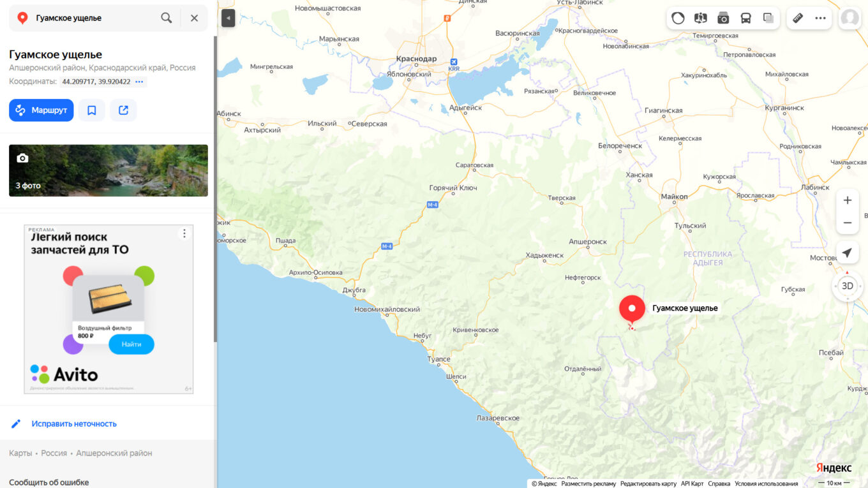
Task: Show photos layer with the camera icon
Action: tap(723, 18)
